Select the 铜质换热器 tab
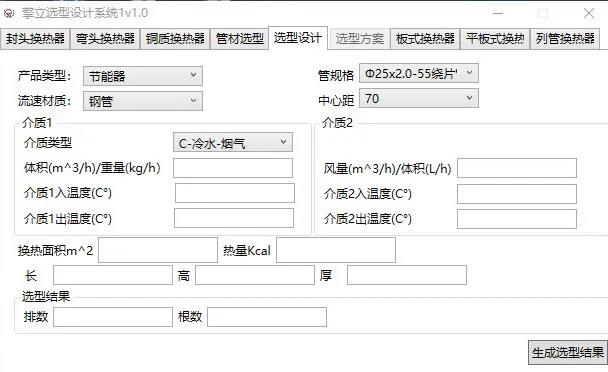The width and height of the screenshot is (608, 372). [x=175, y=39]
